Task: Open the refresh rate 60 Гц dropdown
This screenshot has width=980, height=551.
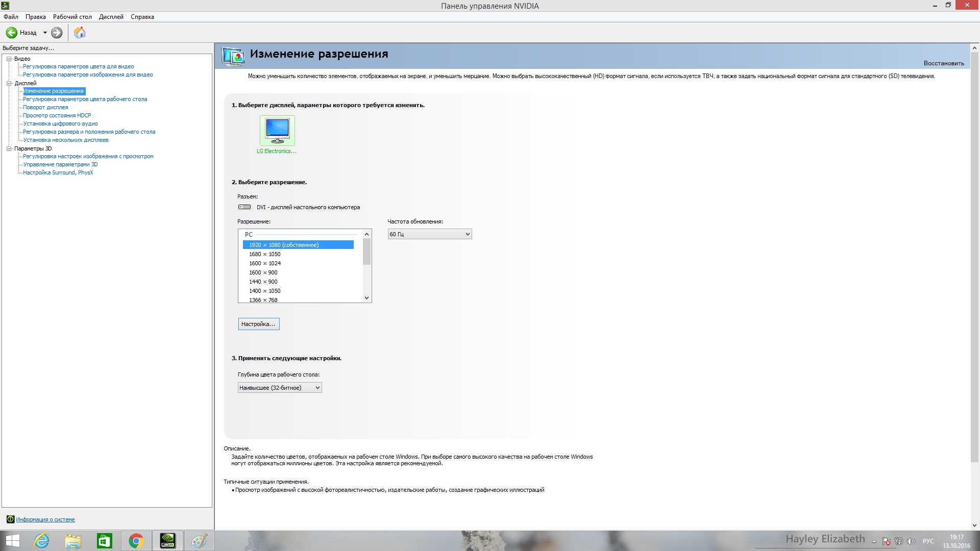Action: tap(429, 234)
